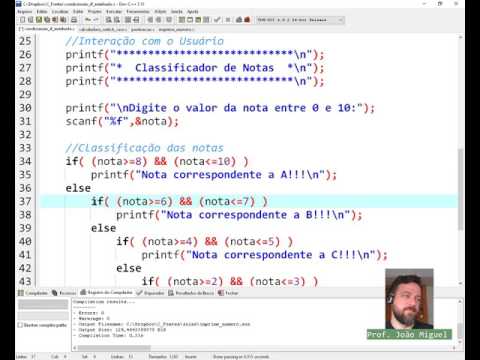Open the Find tool in toolbar

(x=109, y=20)
